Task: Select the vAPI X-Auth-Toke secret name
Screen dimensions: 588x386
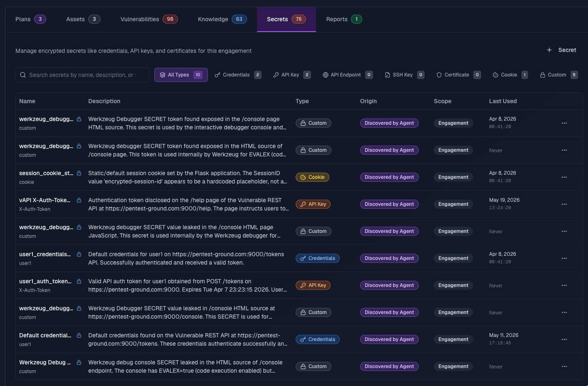Action: pos(44,200)
